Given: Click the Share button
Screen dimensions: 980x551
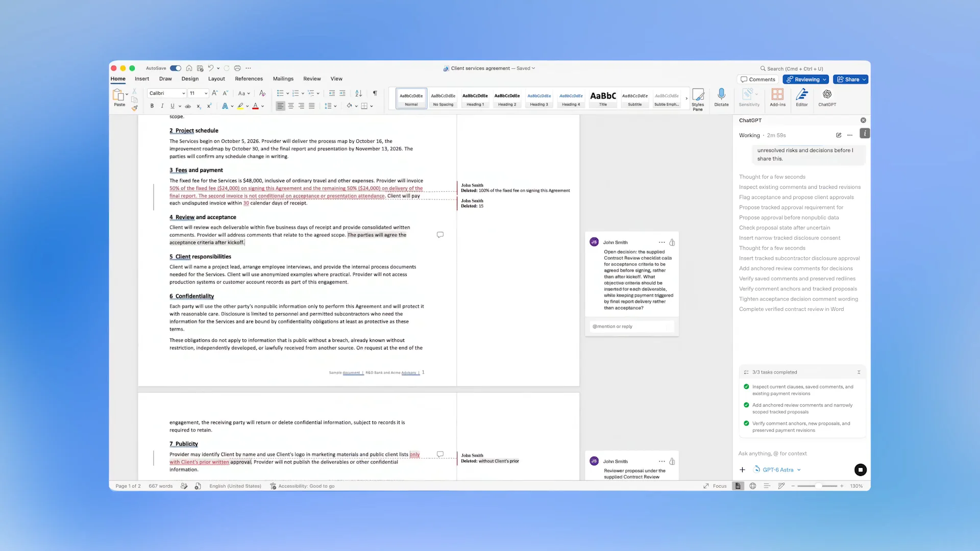Looking at the screenshot, I should pyautogui.click(x=850, y=80).
